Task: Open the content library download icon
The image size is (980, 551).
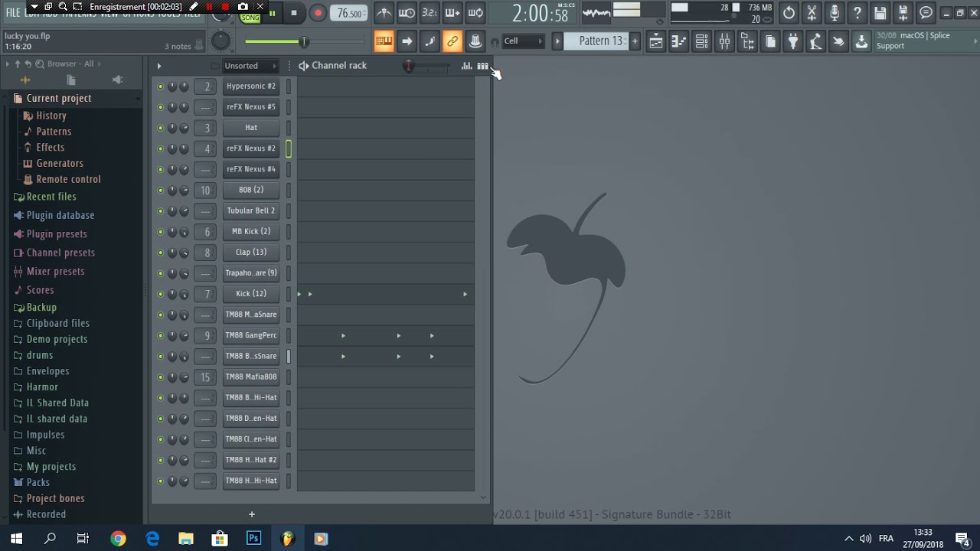Action: pos(862,41)
